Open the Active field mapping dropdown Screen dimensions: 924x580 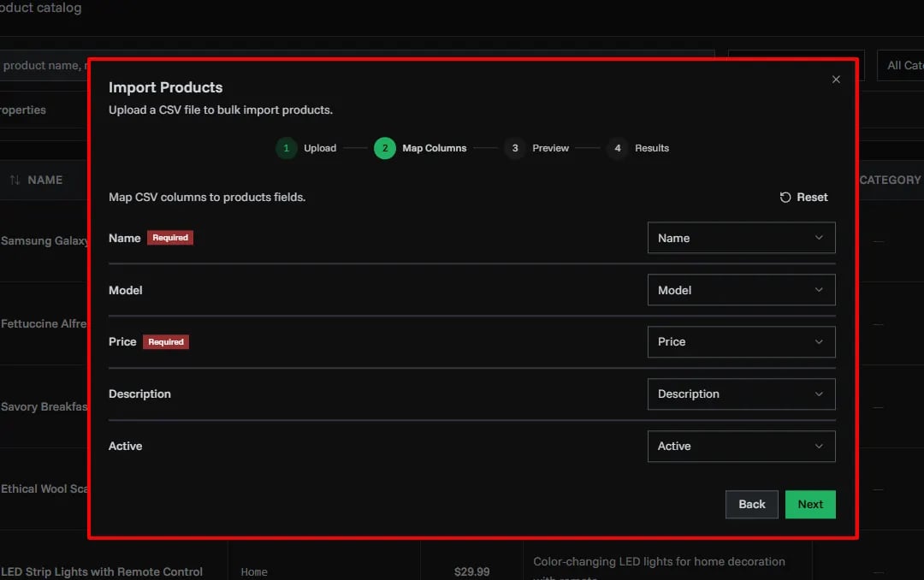741,446
